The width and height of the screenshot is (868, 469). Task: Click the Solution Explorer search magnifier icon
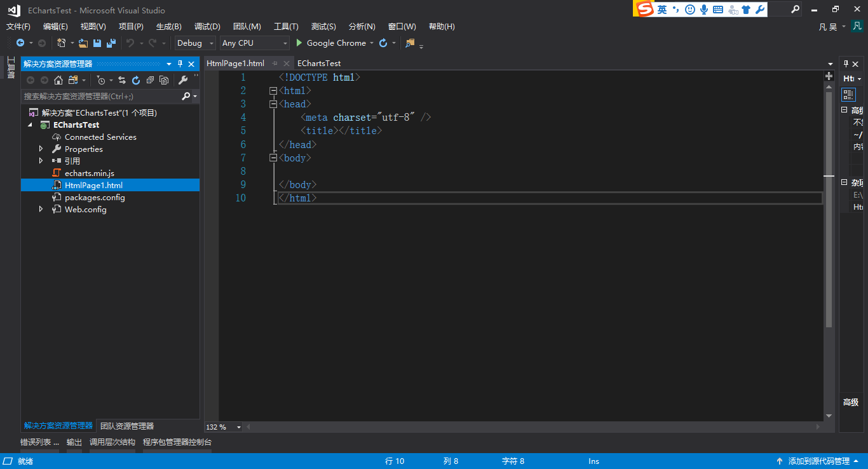186,96
